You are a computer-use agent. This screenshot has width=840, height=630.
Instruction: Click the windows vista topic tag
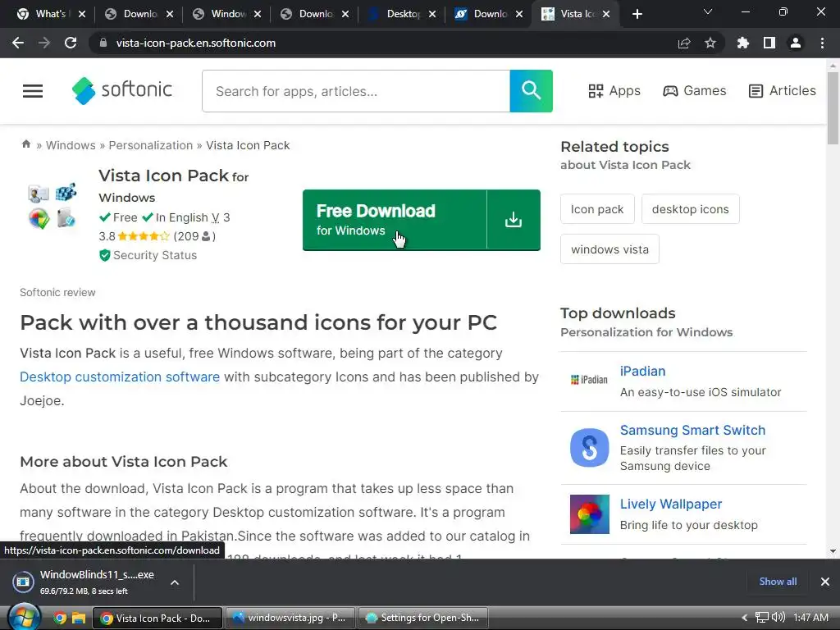point(609,249)
